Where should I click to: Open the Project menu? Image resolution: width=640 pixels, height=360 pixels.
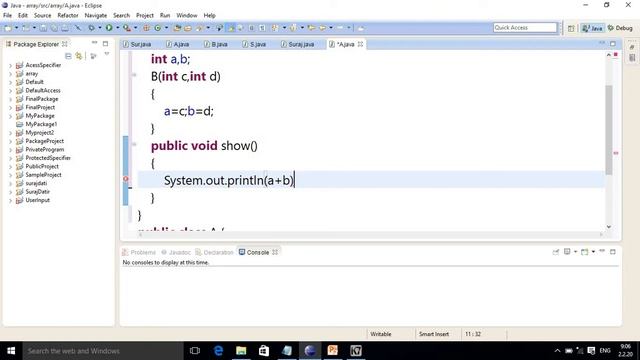[144, 16]
